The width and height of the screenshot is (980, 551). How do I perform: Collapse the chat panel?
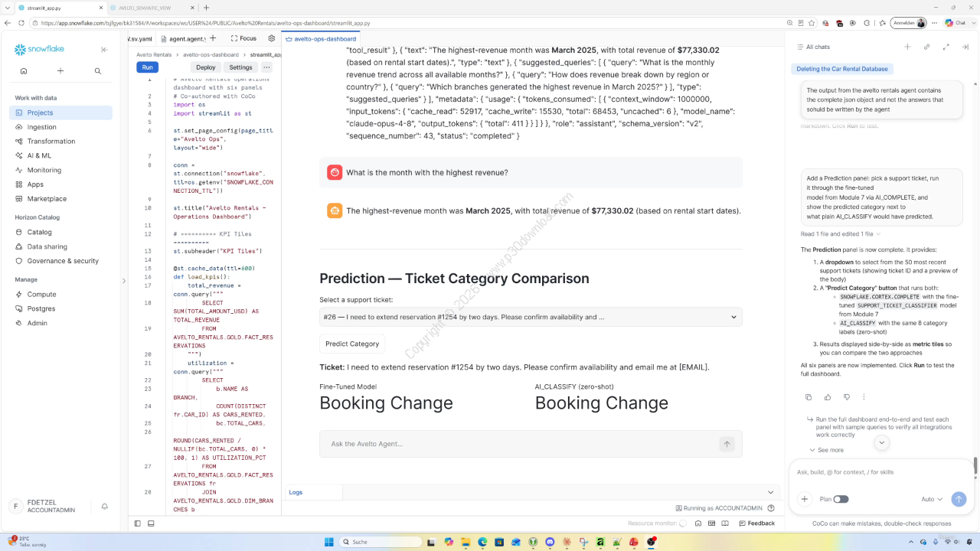pyautogui.click(x=965, y=47)
